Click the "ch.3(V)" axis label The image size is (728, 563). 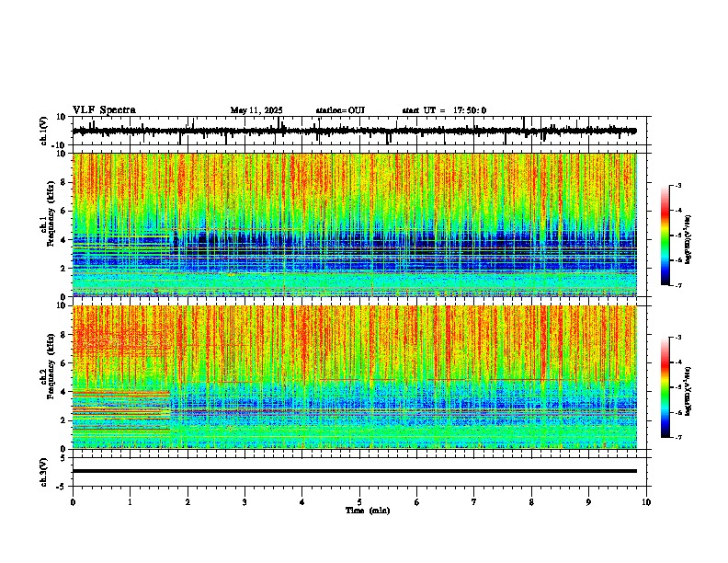[44, 472]
